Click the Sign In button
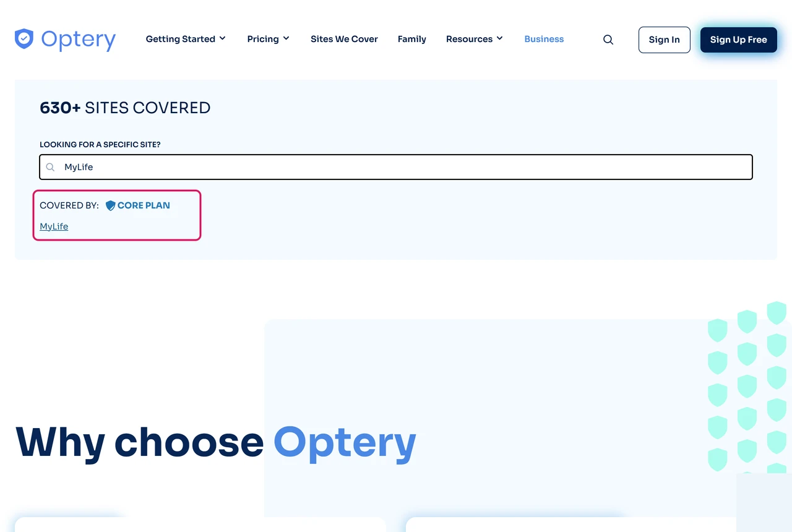The height and width of the screenshot is (532, 792). [665, 40]
